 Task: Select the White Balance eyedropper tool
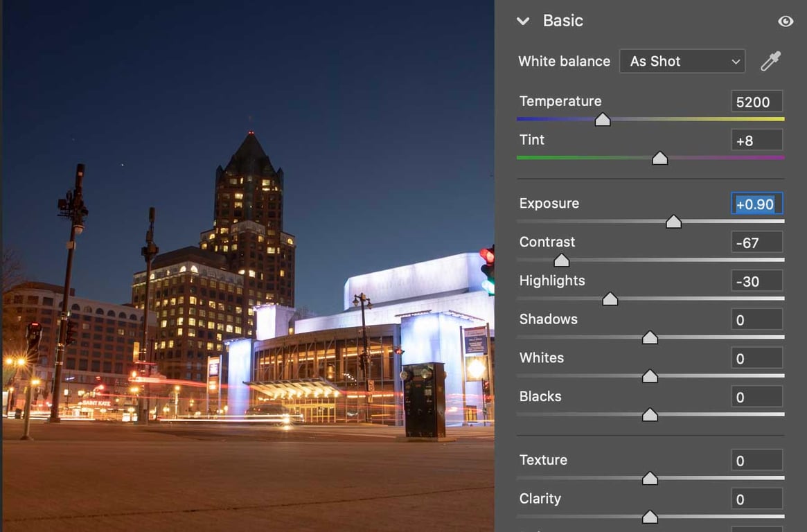(x=771, y=60)
